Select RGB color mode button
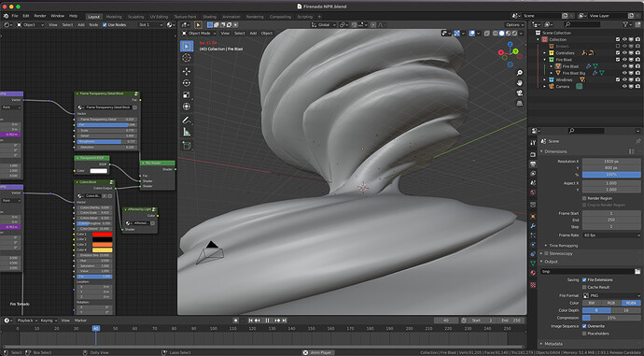 coord(611,303)
